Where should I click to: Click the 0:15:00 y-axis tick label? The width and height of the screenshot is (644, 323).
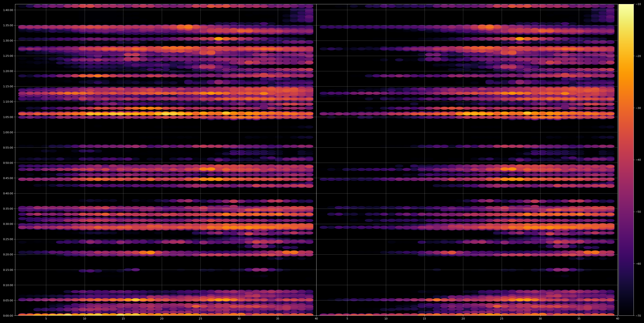(x=8, y=270)
